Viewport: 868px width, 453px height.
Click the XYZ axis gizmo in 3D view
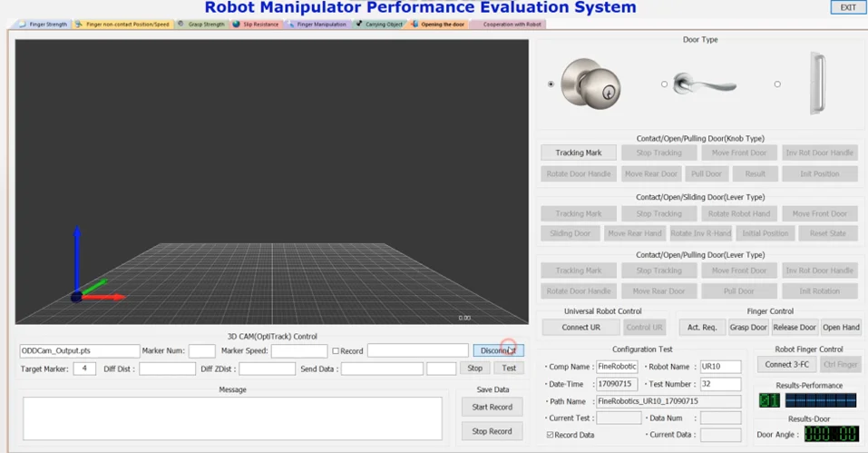89,272
